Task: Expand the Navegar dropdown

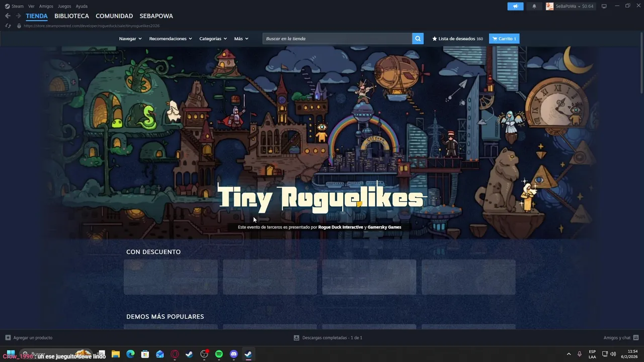Action: click(x=130, y=39)
